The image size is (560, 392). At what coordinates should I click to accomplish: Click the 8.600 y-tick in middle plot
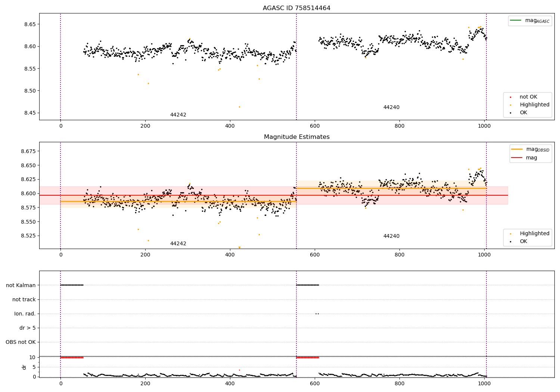(28, 193)
